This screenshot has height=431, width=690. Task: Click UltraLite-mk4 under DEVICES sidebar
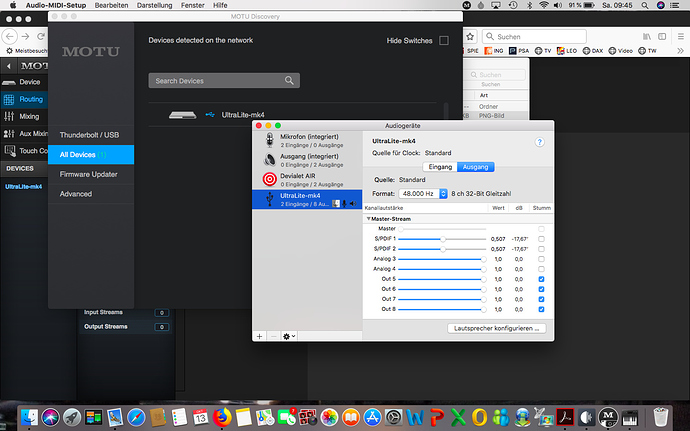pos(23,187)
